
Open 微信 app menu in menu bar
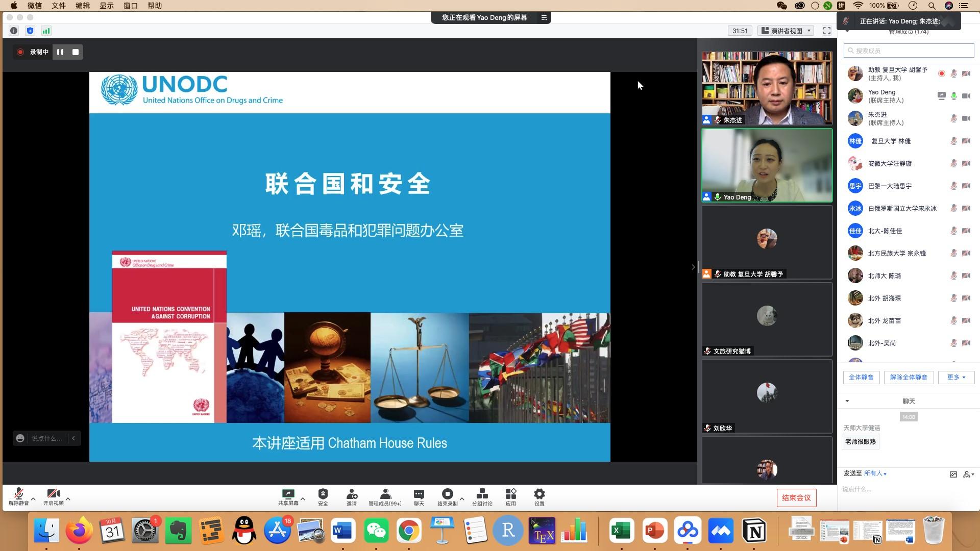(x=35, y=6)
